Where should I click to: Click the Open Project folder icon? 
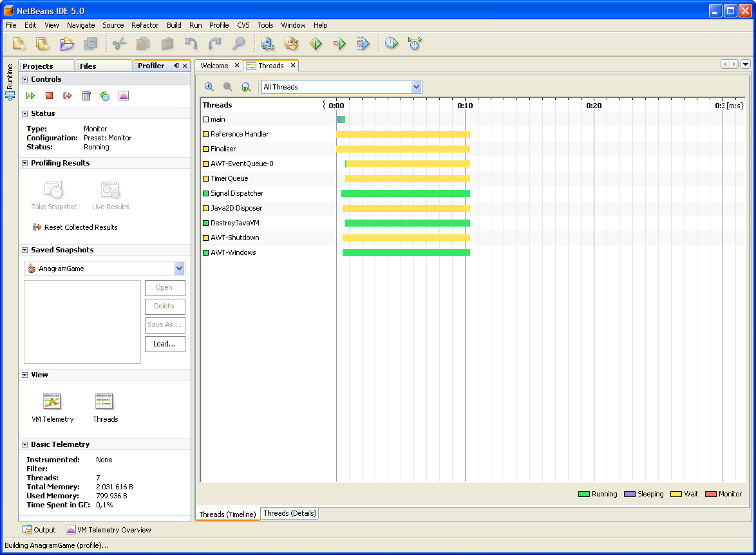(67, 44)
